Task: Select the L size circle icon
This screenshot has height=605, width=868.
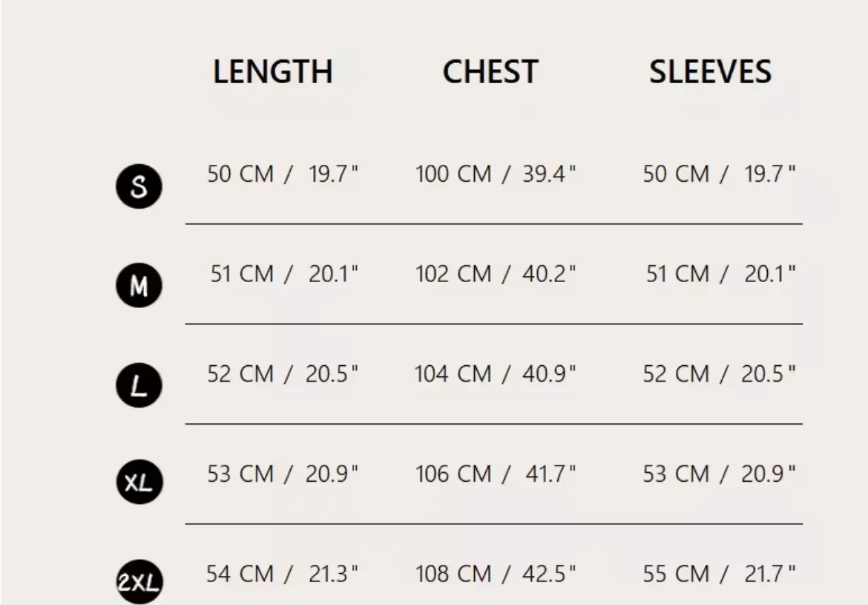Action: (x=139, y=385)
